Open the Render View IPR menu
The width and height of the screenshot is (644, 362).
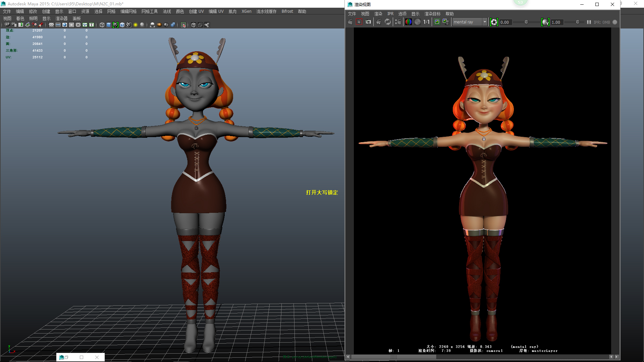(x=390, y=14)
